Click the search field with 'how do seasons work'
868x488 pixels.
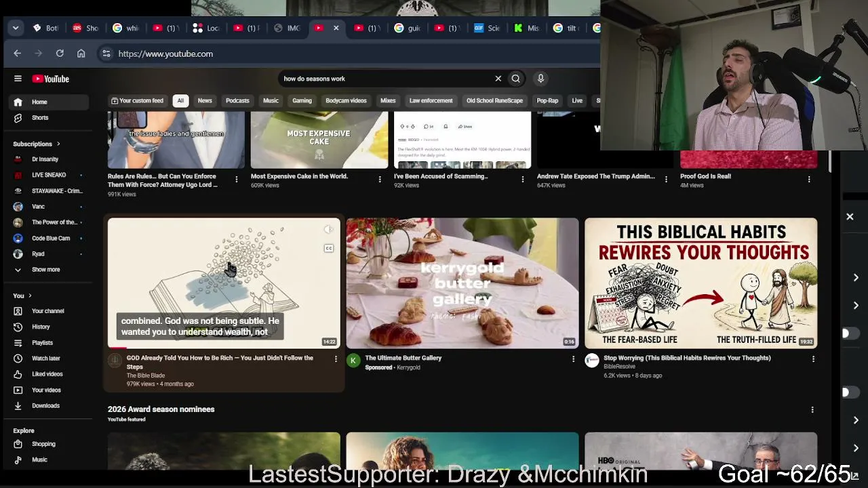(387, 79)
